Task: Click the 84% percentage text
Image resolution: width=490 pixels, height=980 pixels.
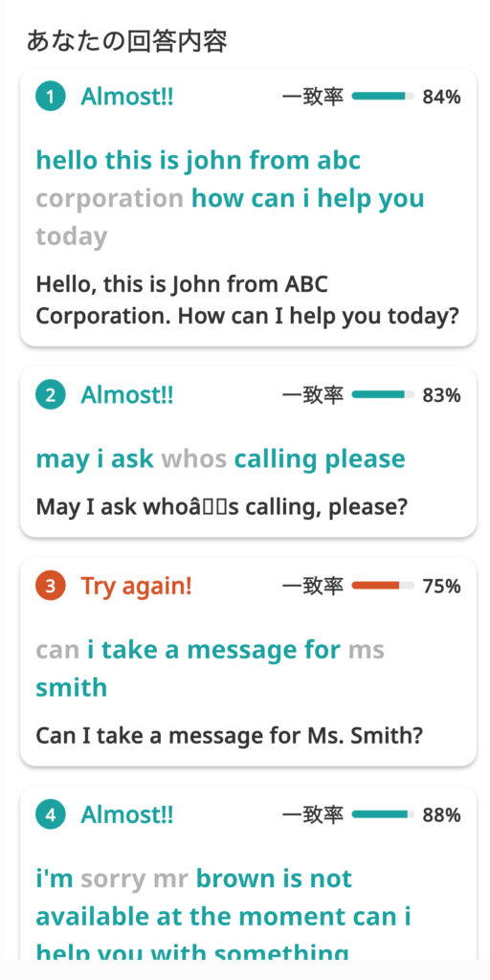Action: tap(441, 97)
